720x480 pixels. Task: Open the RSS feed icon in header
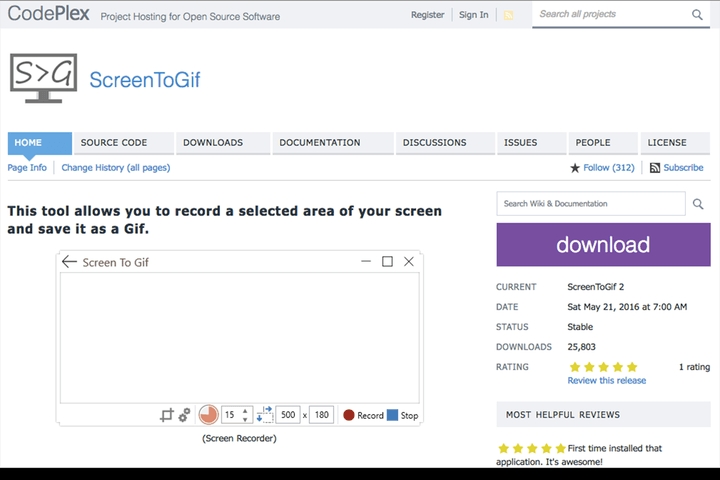click(x=508, y=15)
